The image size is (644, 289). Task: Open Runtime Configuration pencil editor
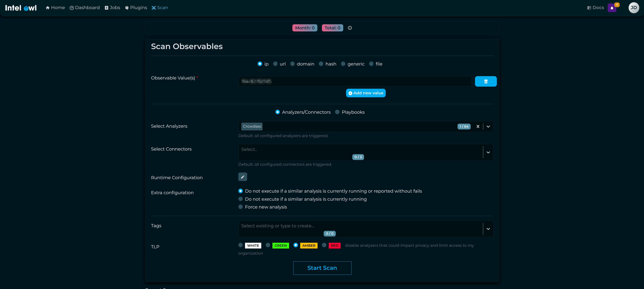tap(243, 177)
